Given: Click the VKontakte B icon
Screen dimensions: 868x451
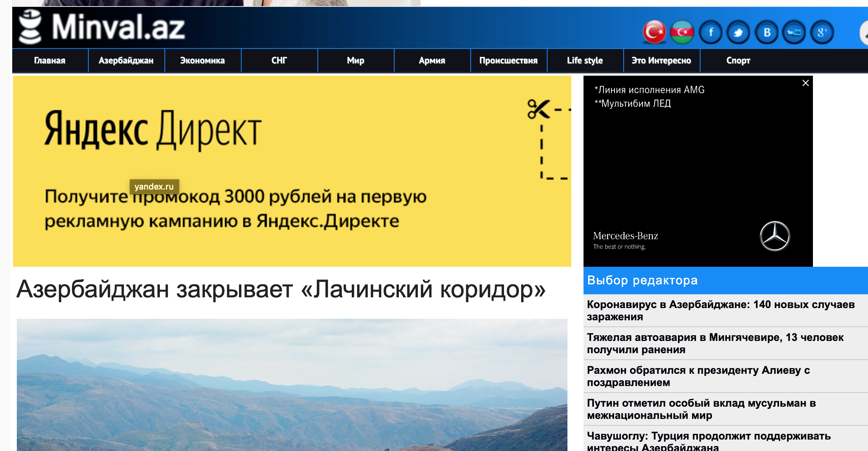Looking at the screenshot, I should pyautogui.click(x=766, y=32).
